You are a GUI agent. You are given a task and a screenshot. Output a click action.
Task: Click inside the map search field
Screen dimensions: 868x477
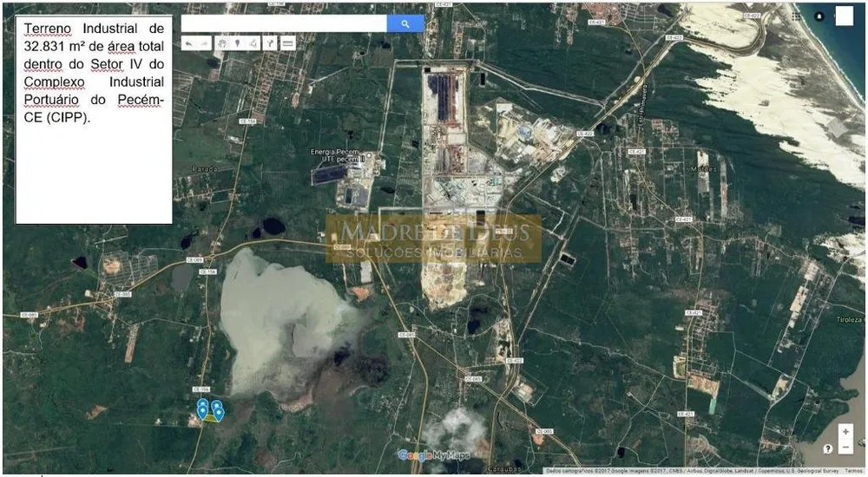click(x=284, y=23)
